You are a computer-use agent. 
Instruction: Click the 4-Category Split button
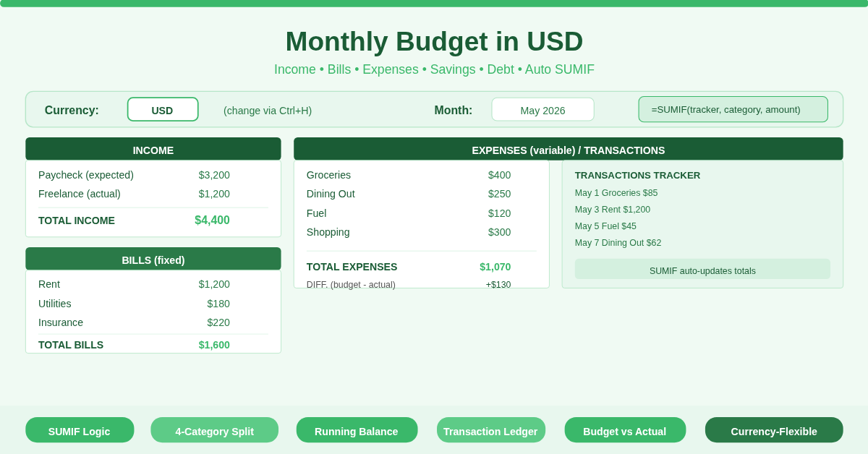point(215,429)
